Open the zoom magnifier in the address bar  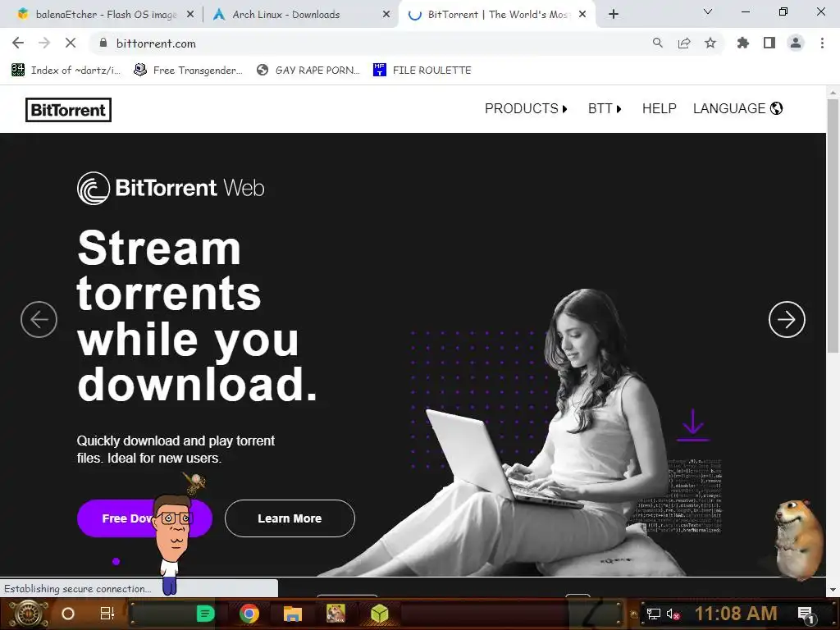pos(658,43)
